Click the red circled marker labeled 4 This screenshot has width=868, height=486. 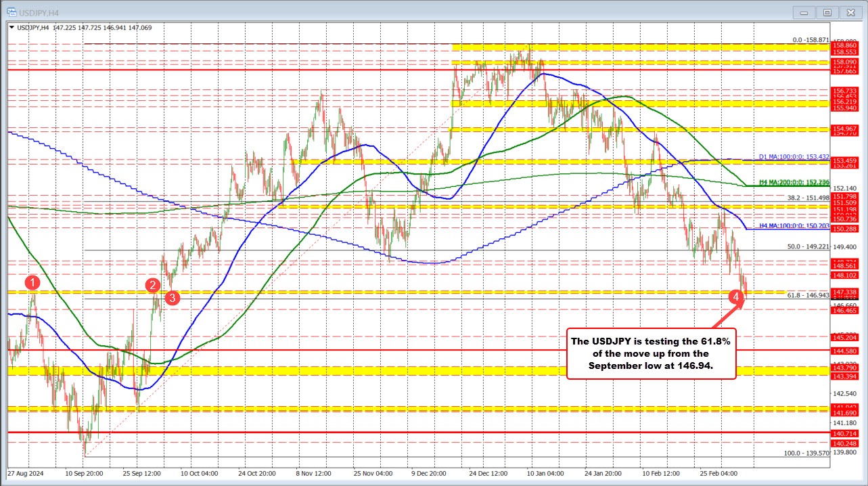(736, 296)
